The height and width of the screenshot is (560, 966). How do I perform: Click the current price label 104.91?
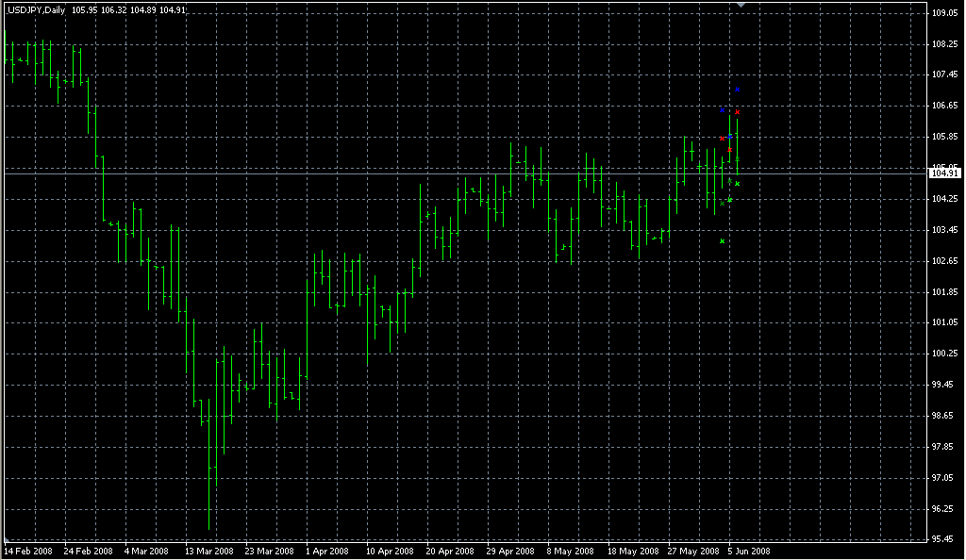(945, 173)
